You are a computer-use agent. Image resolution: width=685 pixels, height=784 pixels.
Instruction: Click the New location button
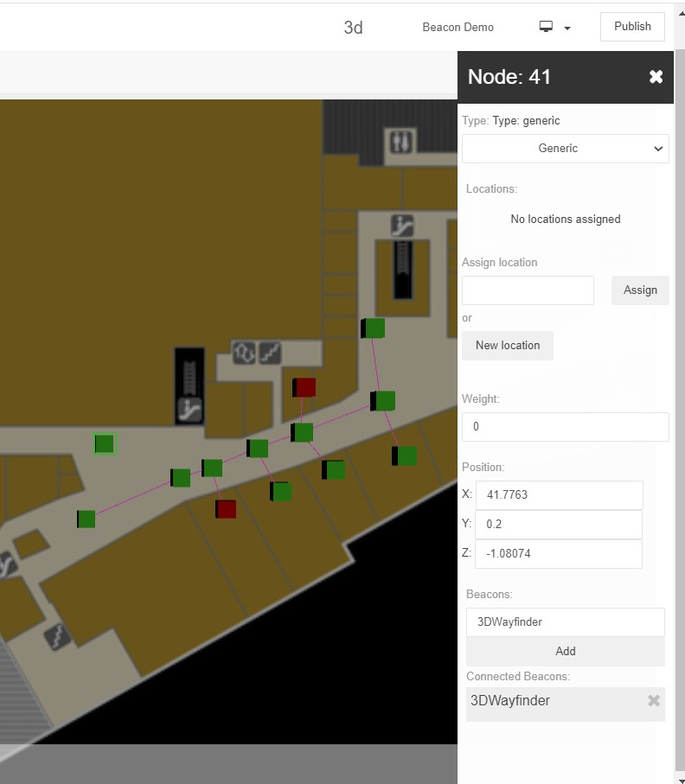click(x=508, y=346)
